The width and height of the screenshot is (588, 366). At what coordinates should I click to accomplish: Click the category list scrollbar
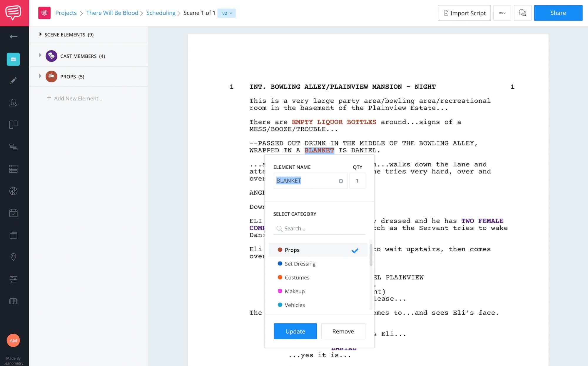click(371, 255)
